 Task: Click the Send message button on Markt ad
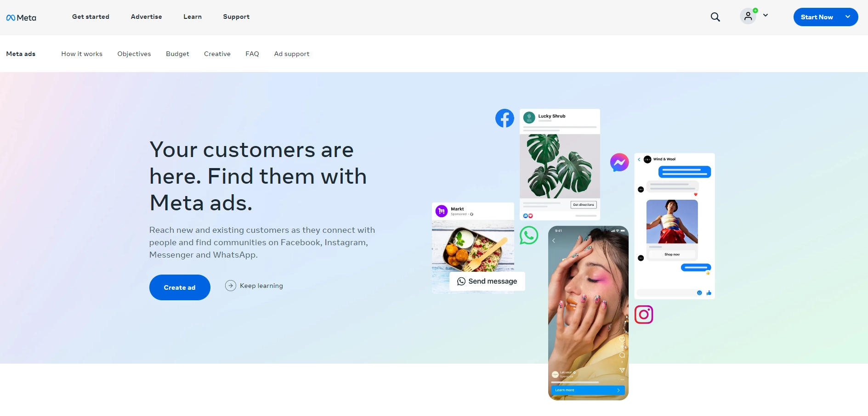[487, 281]
